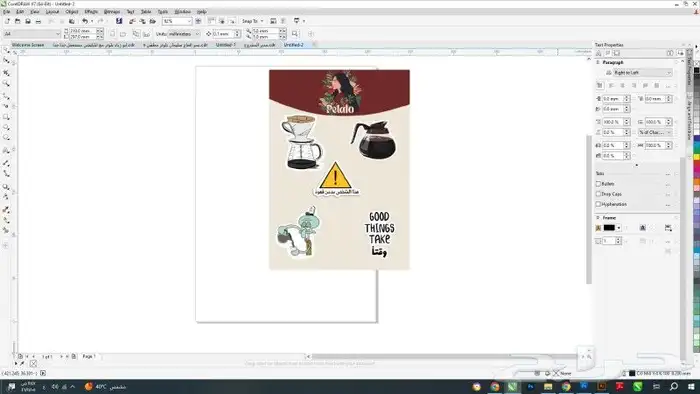Open the zoom level dropdown

[x=189, y=21]
